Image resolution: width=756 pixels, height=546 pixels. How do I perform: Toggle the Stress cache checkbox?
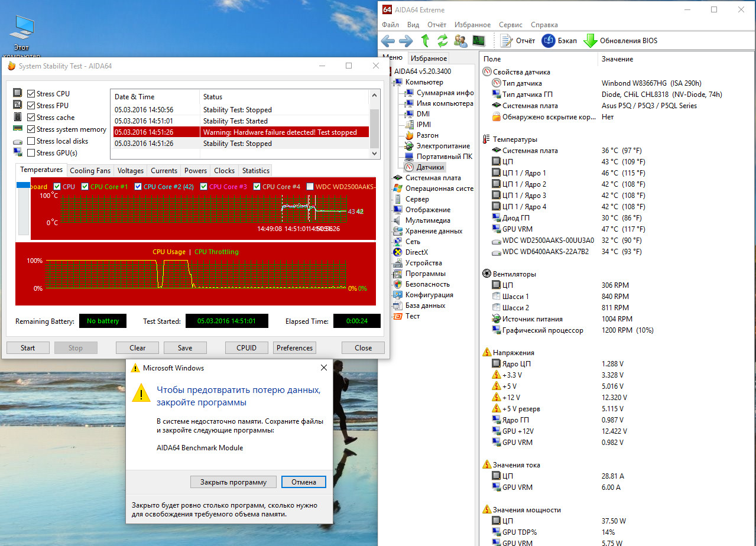[31, 118]
